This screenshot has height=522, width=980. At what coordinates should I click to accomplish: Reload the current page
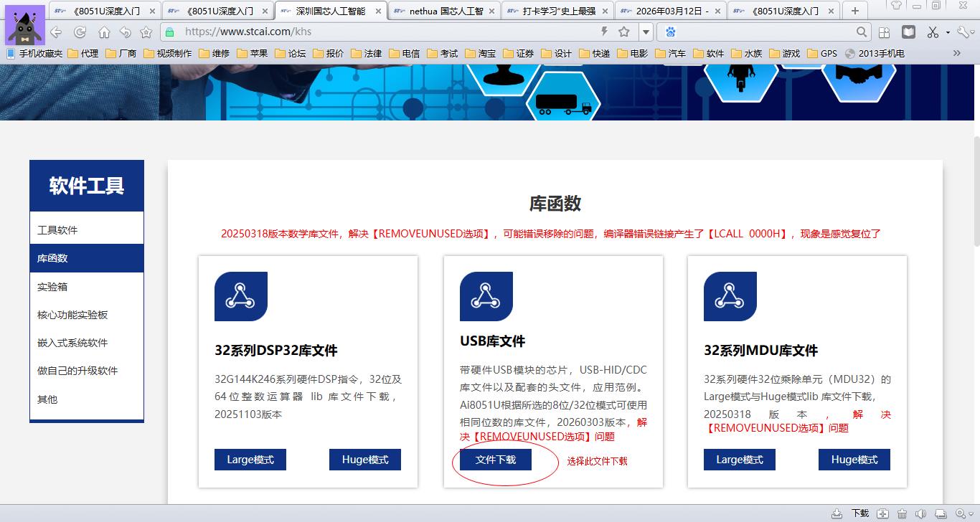[x=80, y=32]
